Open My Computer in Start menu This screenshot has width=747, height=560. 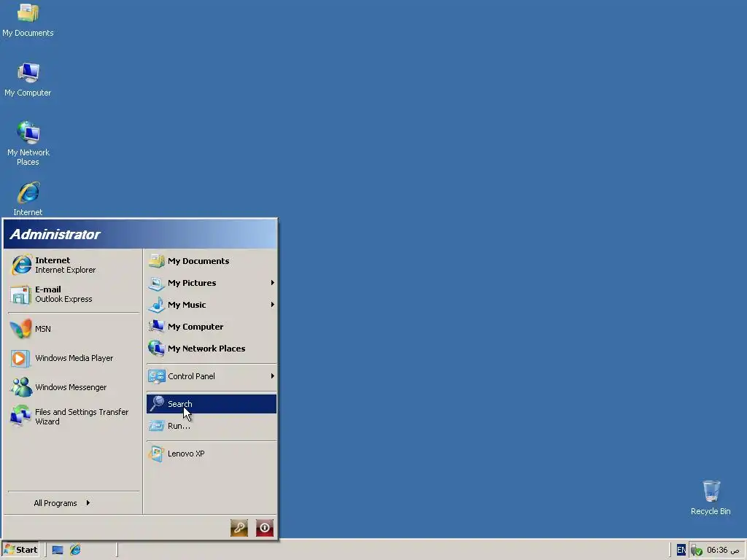pos(211,327)
